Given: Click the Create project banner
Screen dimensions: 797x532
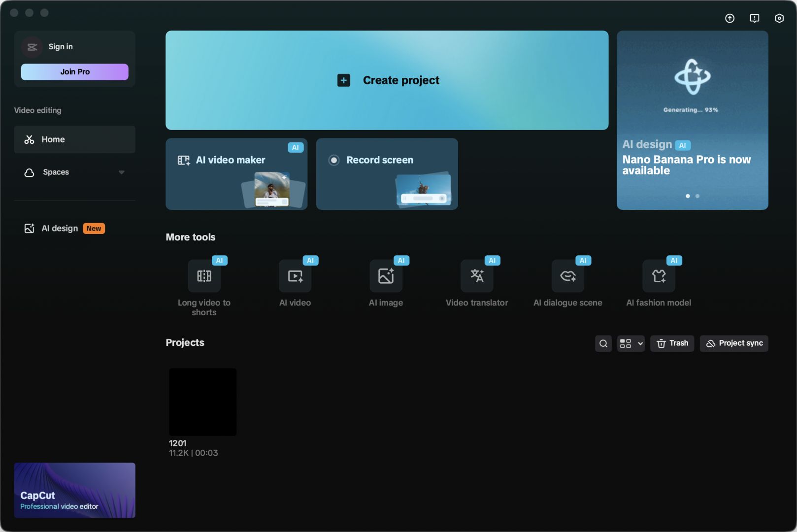Looking at the screenshot, I should coord(387,80).
